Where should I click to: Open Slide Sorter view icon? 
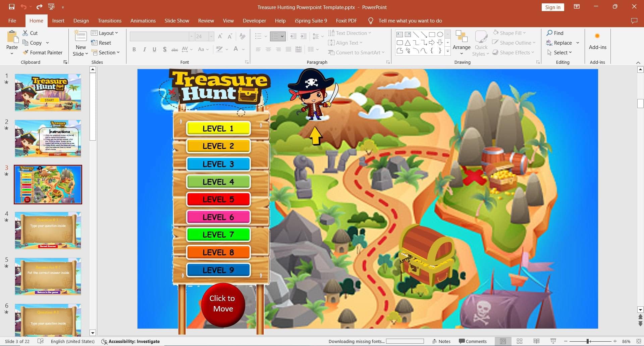520,341
